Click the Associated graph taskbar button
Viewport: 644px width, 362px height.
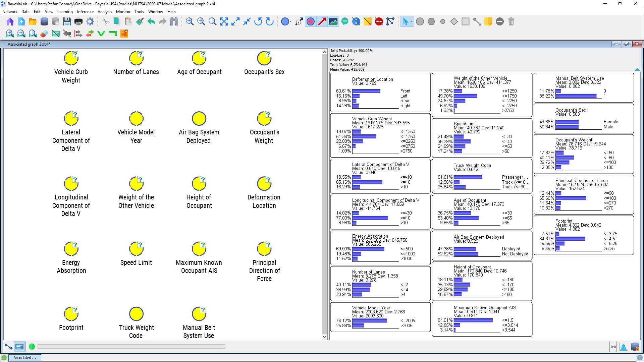(x=24, y=358)
